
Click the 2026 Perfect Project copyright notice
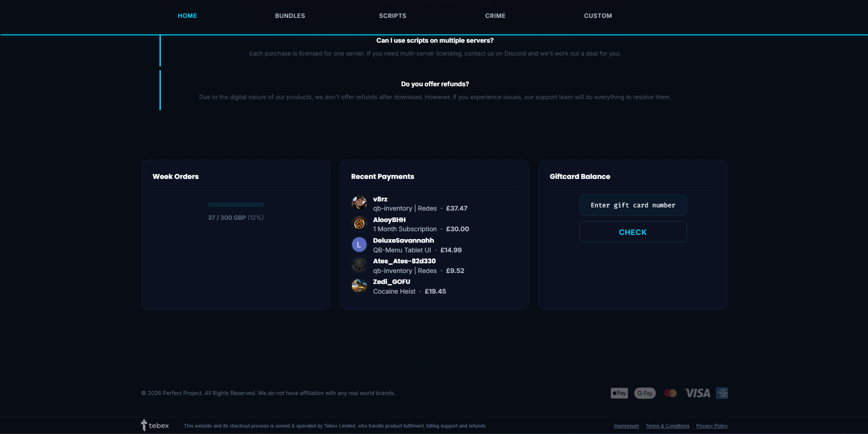click(268, 393)
